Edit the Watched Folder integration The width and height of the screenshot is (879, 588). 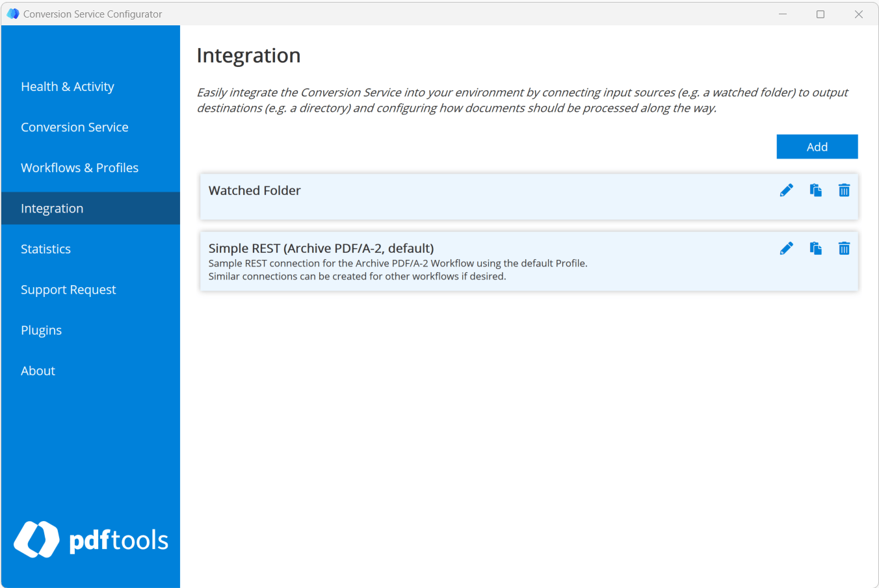pyautogui.click(x=786, y=190)
